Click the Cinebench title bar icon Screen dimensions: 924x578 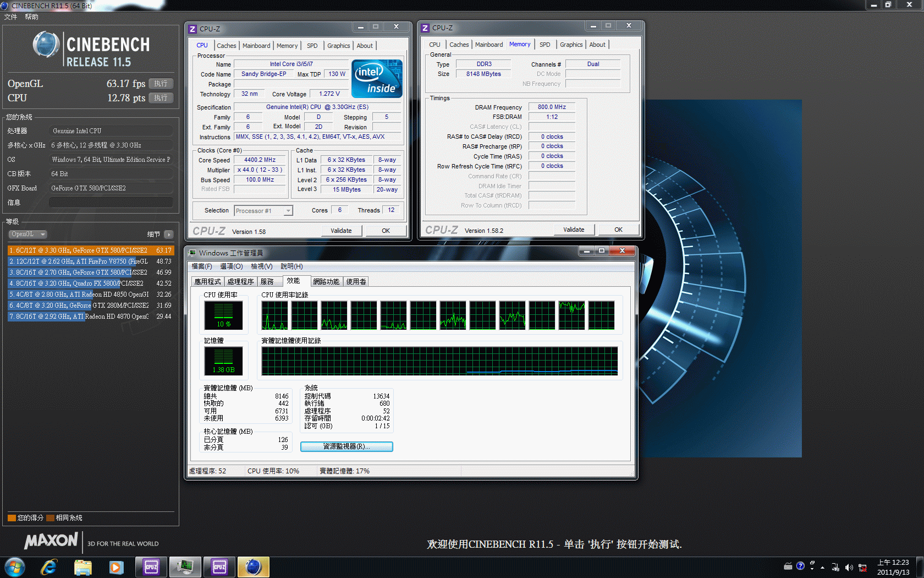point(5,5)
